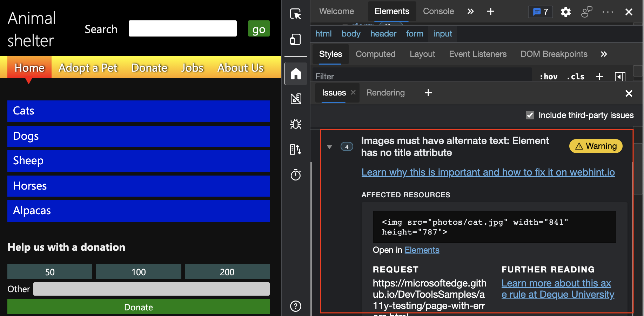Activate the house icon in the activity bar
This screenshot has height=316, width=644.
click(x=296, y=74)
